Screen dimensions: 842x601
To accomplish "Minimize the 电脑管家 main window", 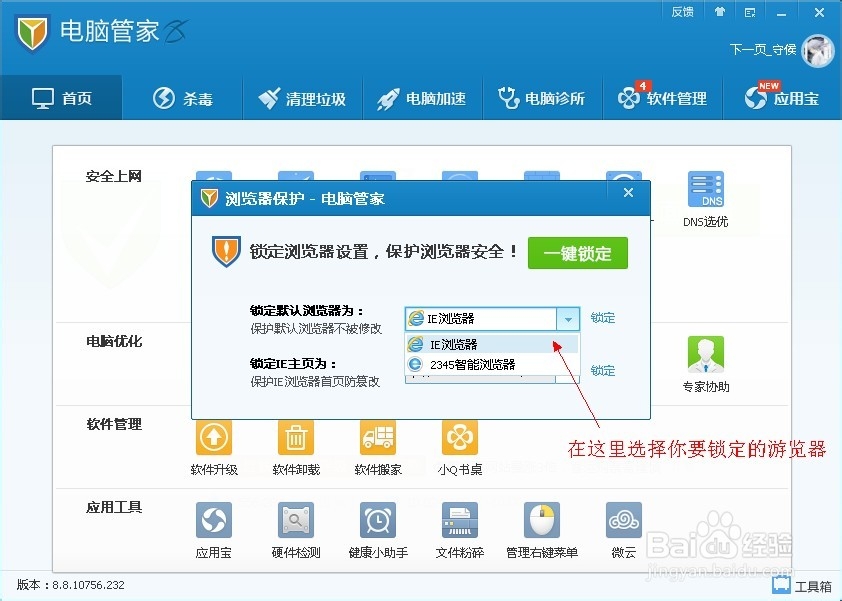I will tap(781, 12).
